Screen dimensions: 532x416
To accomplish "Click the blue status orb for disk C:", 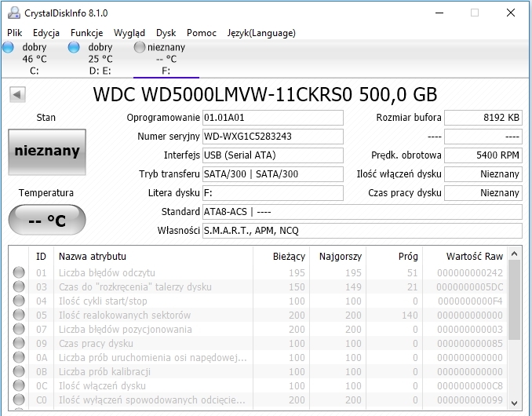I will click(8, 47).
